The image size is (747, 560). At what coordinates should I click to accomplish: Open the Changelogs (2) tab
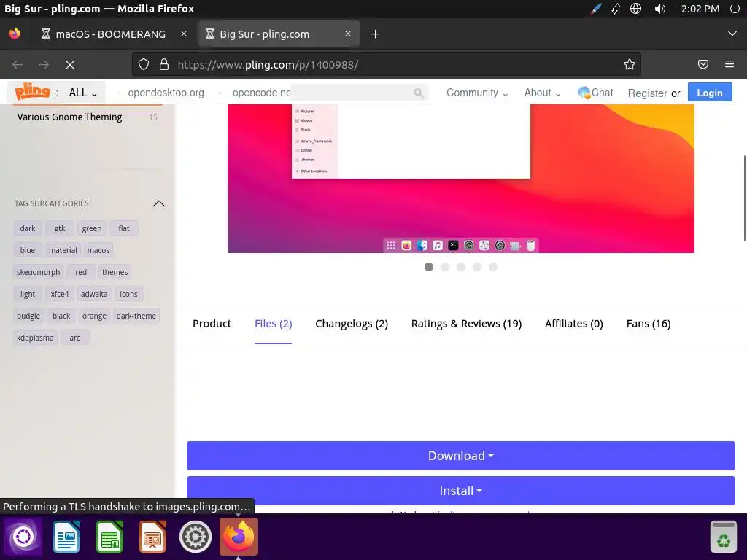point(352,324)
